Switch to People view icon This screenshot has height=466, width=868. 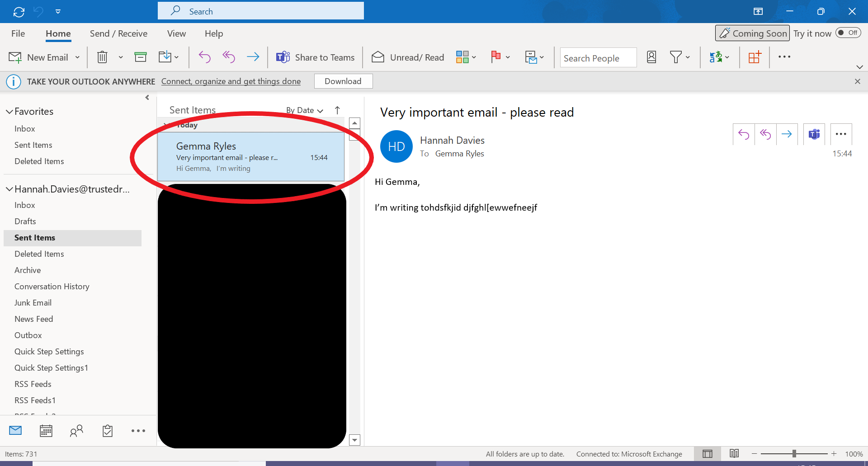(x=77, y=431)
